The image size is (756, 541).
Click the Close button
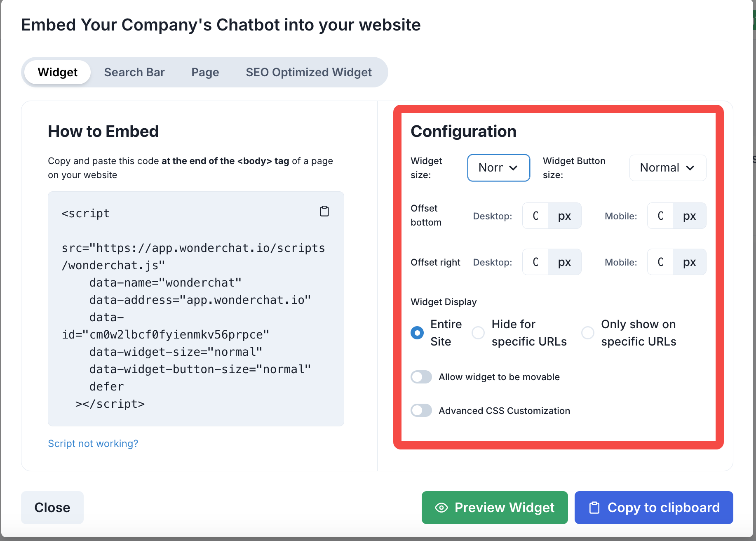(52, 508)
